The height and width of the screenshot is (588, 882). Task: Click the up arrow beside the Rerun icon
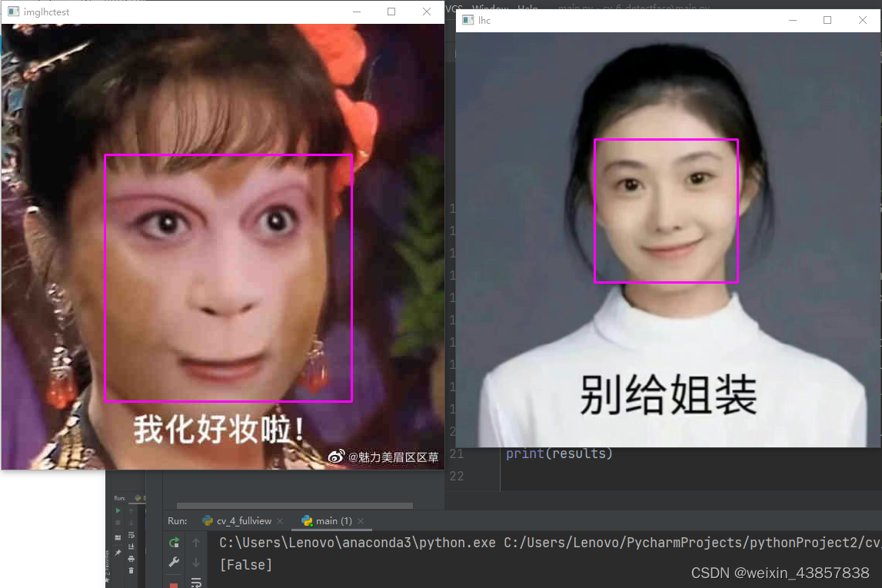pos(196,543)
